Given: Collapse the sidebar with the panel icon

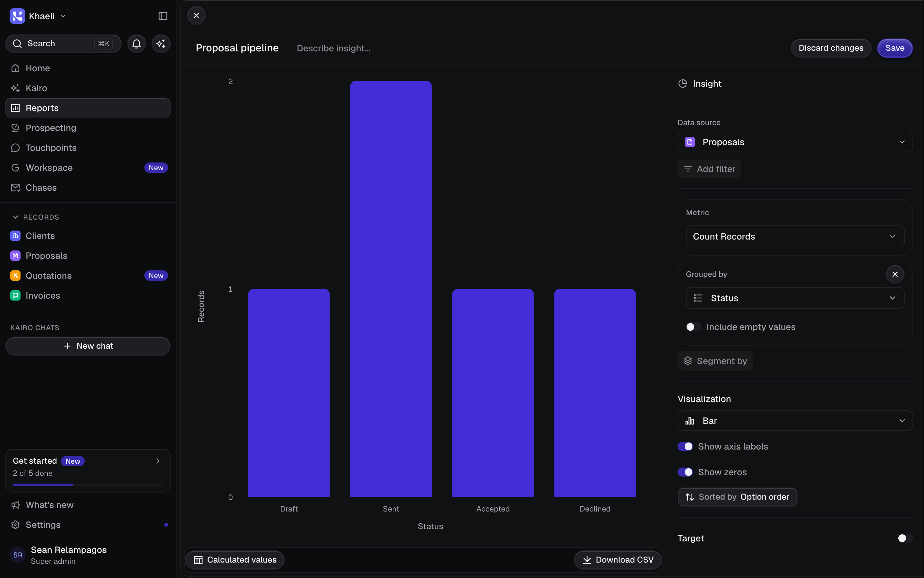Looking at the screenshot, I should (x=163, y=16).
